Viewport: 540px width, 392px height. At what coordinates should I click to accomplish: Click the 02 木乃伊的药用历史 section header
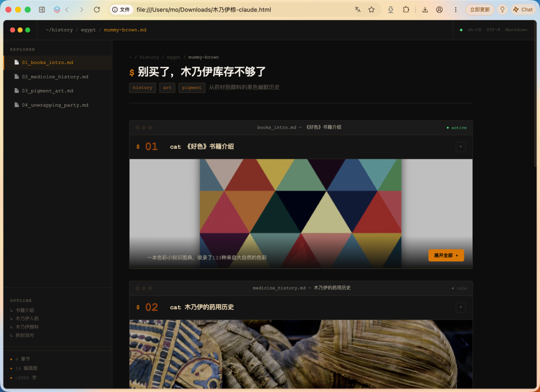300,307
